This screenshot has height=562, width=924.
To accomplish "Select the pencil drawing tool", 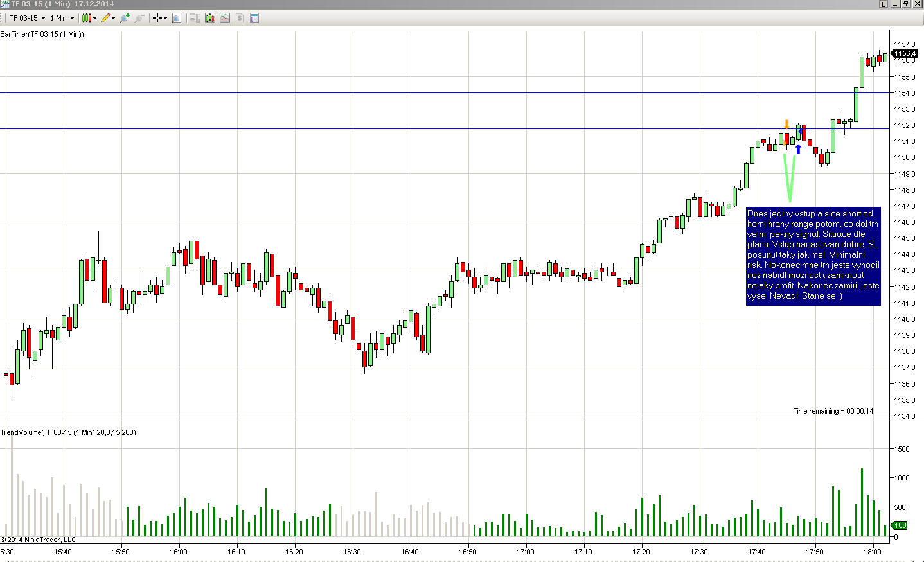I will click(105, 18).
